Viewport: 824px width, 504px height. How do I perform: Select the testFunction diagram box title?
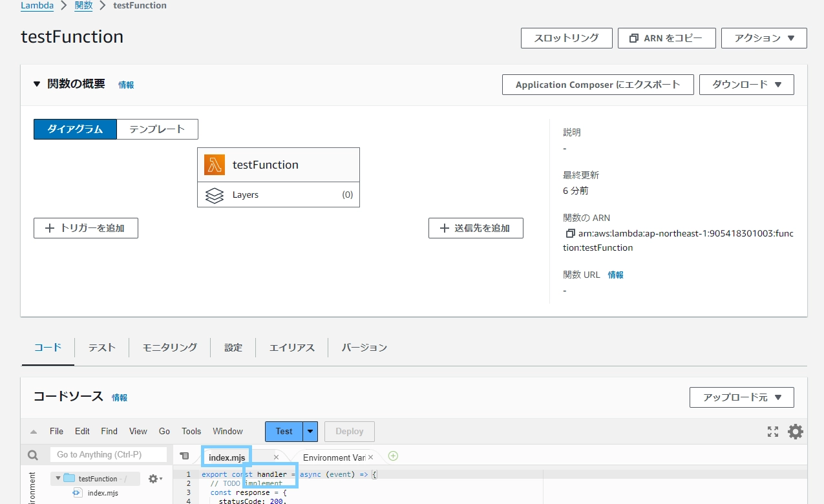tap(266, 165)
